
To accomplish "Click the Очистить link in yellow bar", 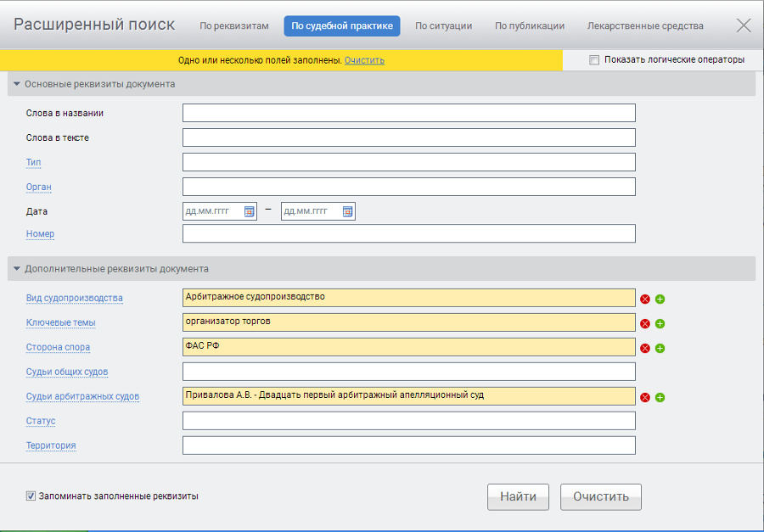I will [364, 60].
